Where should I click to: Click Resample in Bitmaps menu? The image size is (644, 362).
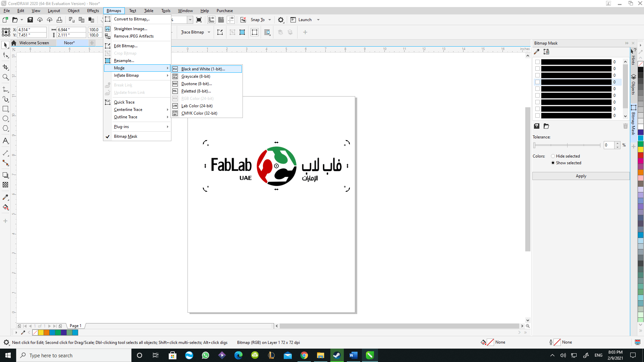137,61
